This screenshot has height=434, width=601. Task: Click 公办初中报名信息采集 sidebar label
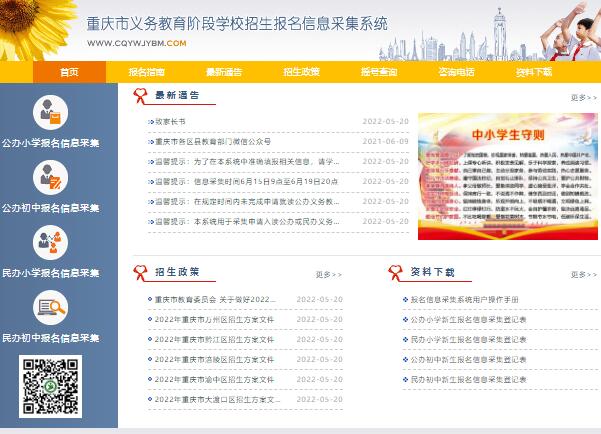click(51, 208)
